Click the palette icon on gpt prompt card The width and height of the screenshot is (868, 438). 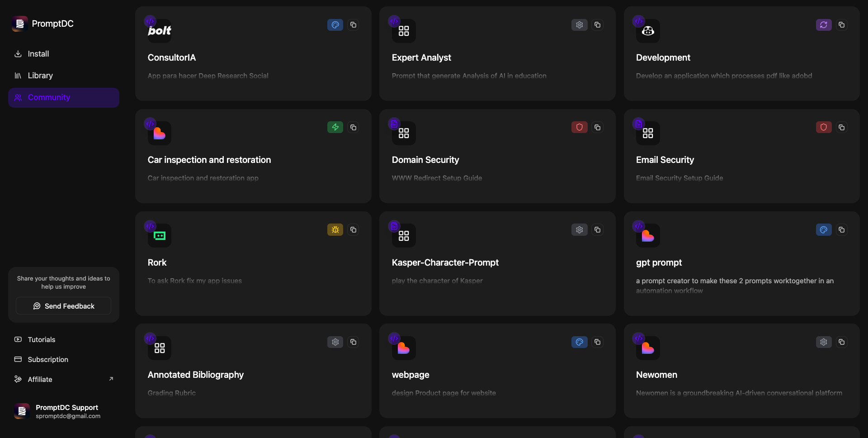(823, 230)
